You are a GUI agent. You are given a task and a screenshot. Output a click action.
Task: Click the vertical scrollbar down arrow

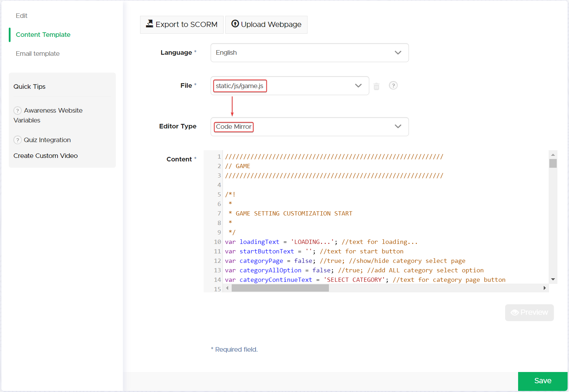coord(553,279)
